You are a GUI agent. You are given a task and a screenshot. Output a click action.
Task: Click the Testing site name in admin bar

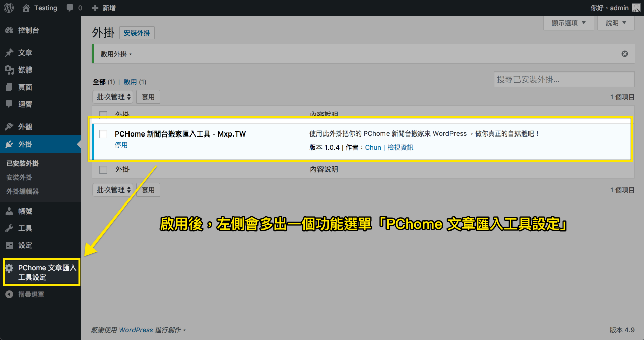pyautogui.click(x=46, y=8)
